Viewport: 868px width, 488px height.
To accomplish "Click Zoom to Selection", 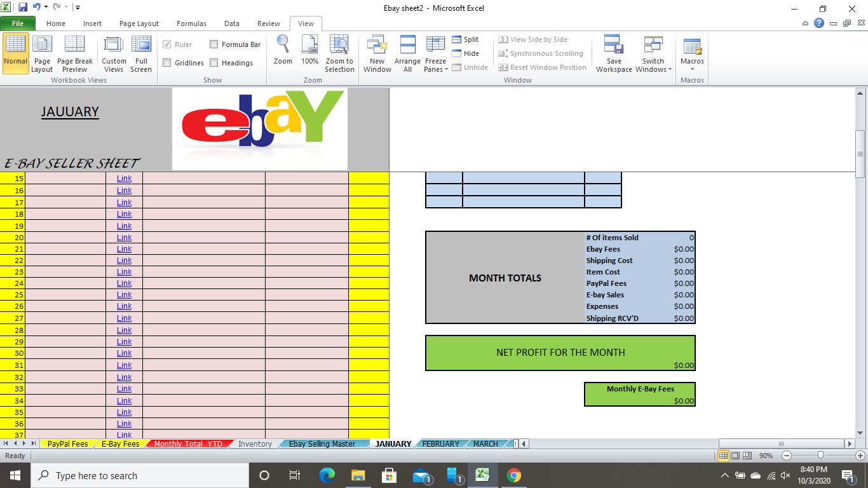I will click(x=339, y=53).
